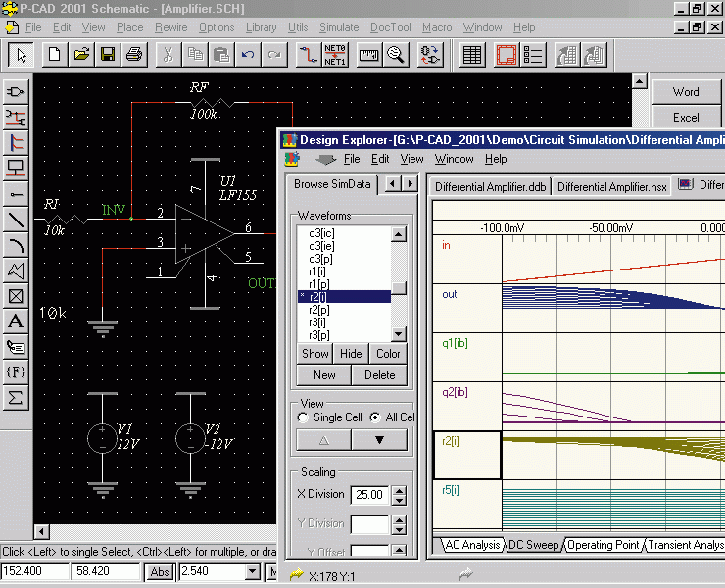This screenshot has height=588, width=725.
Task: Paste from clipboard icon
Action: click(221, 55)
